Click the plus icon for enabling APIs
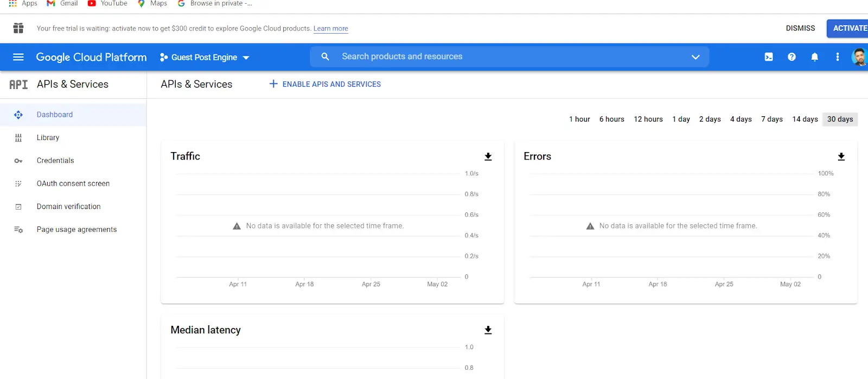The image size is (868, 379). click(x=273, y=84)
